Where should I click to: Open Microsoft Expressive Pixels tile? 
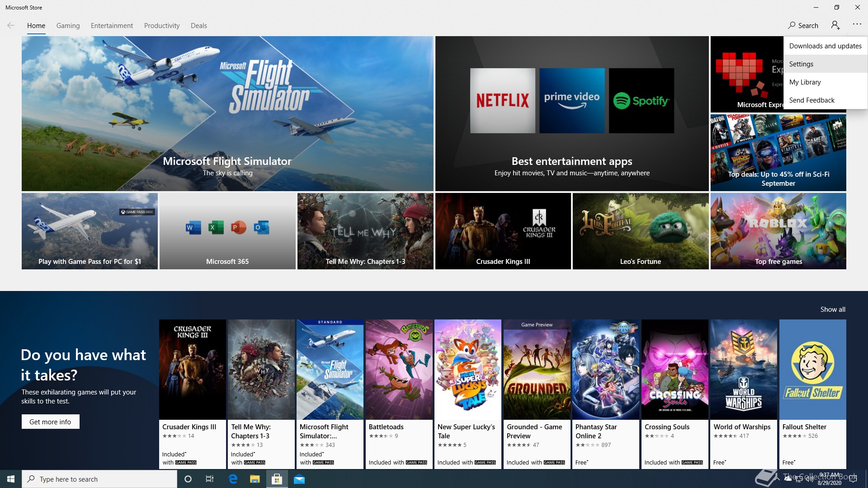click(747, 75)
